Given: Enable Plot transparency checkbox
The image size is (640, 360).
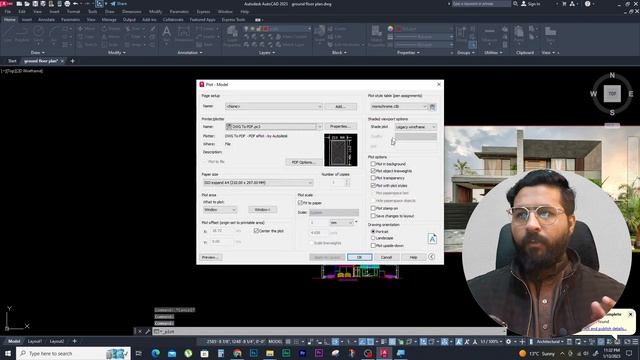Looking at the screenshot, I should tap(373, 178).
